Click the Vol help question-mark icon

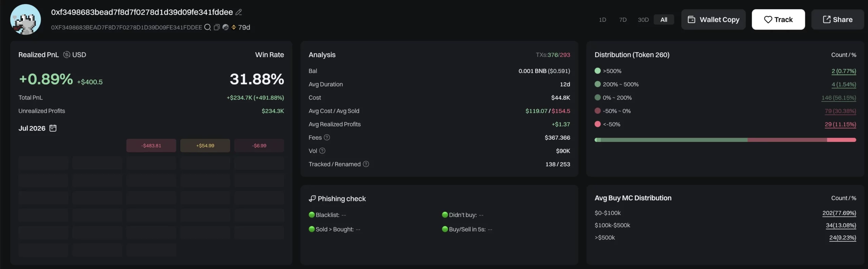click(322, 151)
